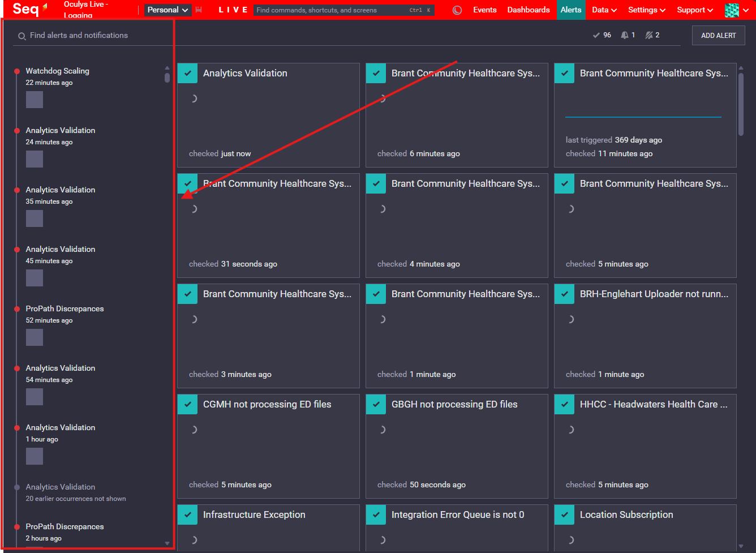Image resolution: width=756 pixels, height=553 pixels.
Task: Open the Analytics Validation alert card title
Action: click(245, 73)
